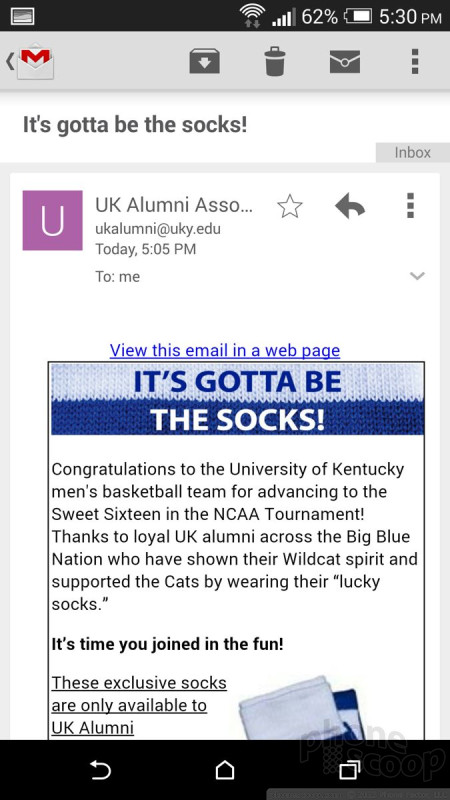Open recent apps overview
The width and height of the screenshot is (450, 800).
click(x=349, y=770)
